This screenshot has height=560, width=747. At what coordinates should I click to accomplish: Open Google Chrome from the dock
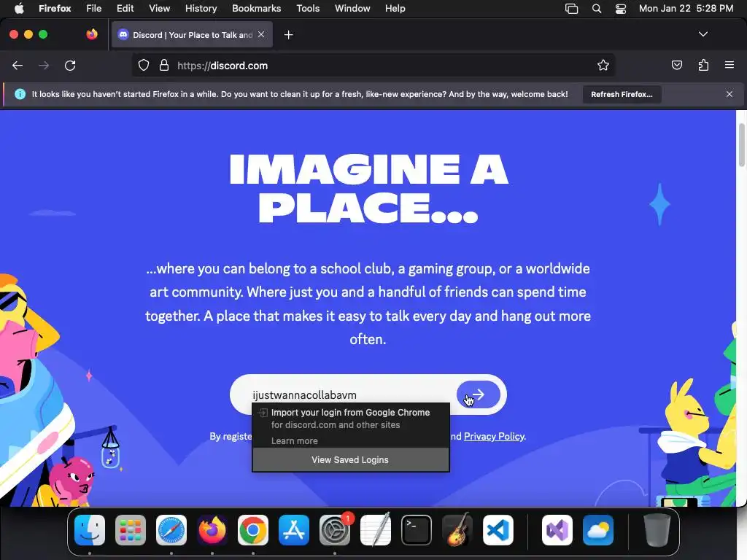[x=253, y=530]
